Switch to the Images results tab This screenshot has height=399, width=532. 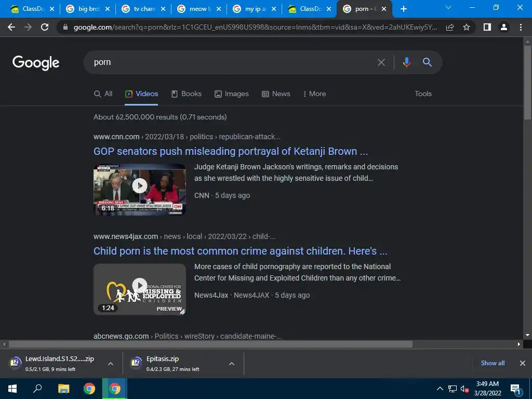pyautogui.click(x=232, y=94)
